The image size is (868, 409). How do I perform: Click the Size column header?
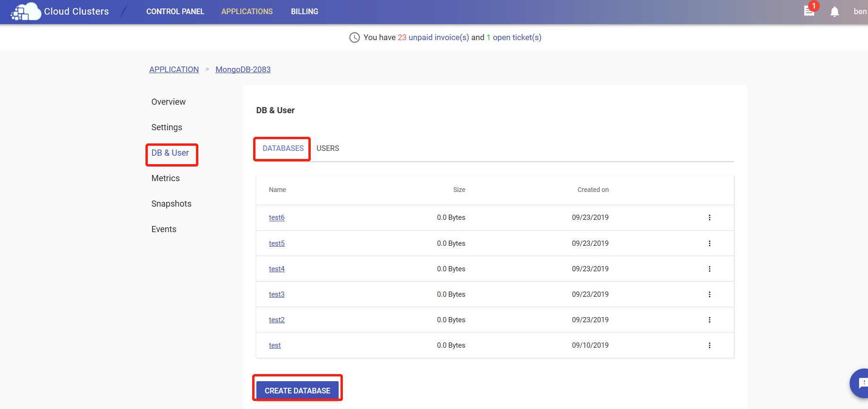[x=459, y=190]
